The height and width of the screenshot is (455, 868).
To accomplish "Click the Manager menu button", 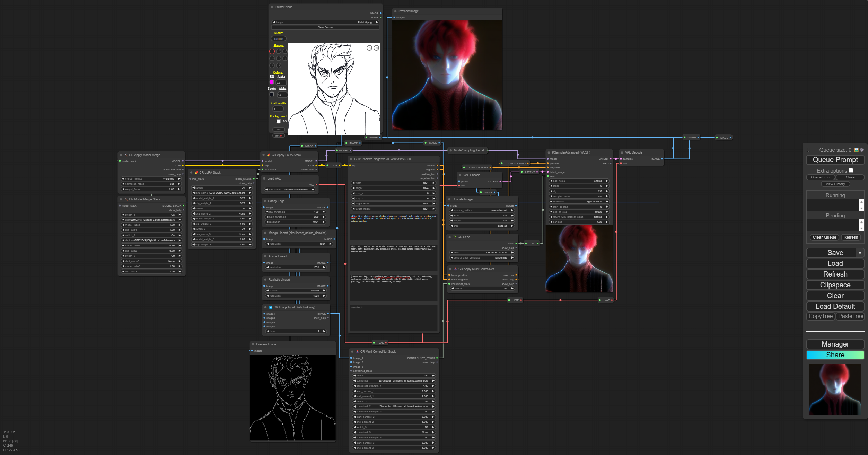I will (x=835, y=344).
